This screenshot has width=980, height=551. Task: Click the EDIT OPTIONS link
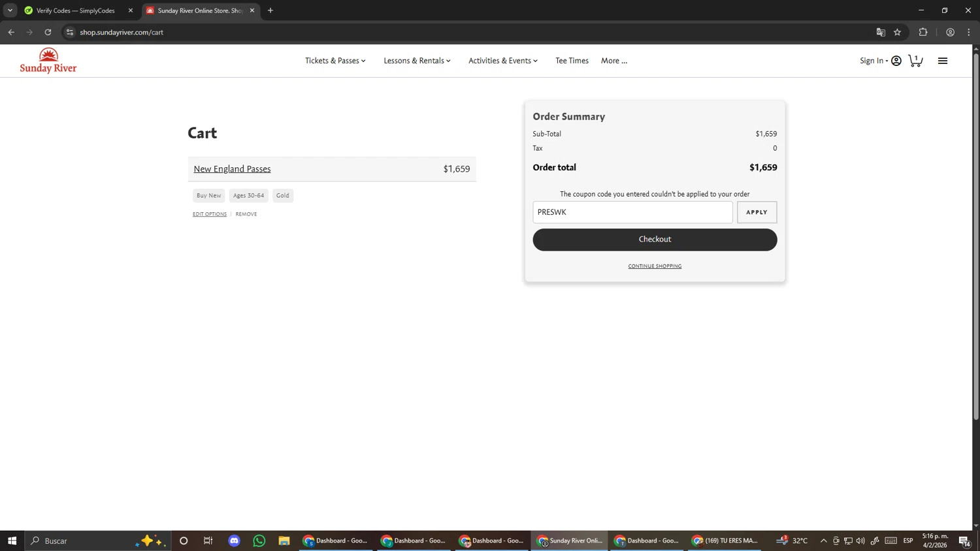point(210,214)
